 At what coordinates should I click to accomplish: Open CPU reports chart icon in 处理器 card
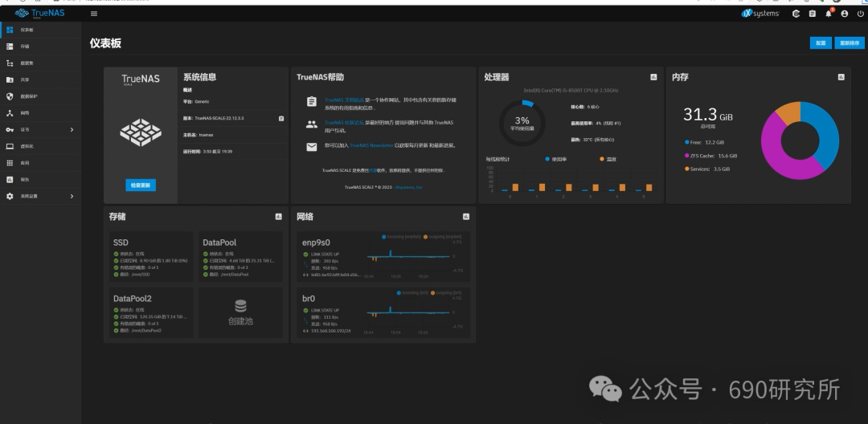point(653,77)
